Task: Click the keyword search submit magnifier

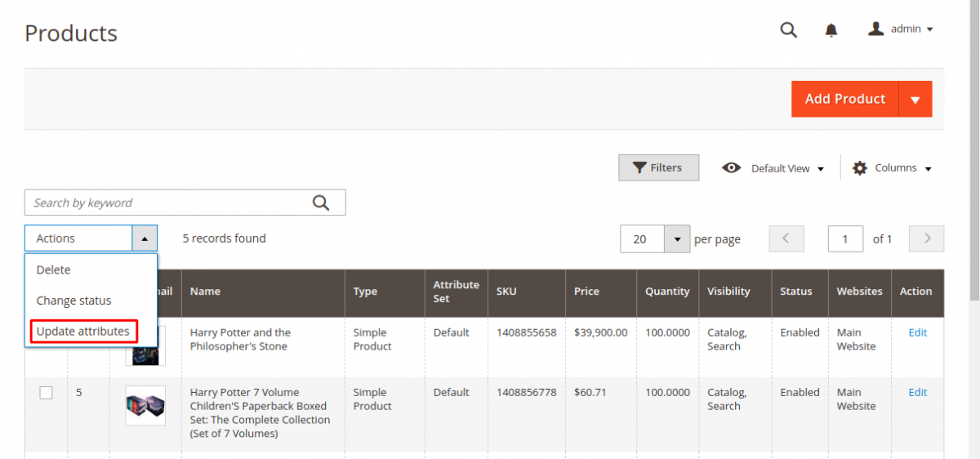Action: (321, 203)
